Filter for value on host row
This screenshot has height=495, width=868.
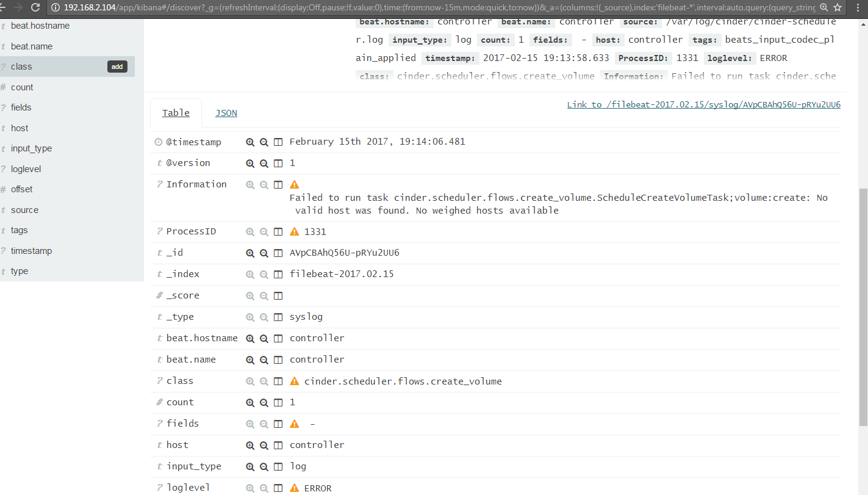(x=250, y=446)
